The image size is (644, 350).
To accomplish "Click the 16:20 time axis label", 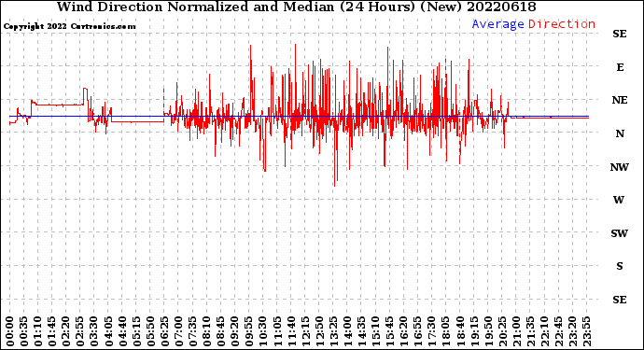I will [404, 331].
